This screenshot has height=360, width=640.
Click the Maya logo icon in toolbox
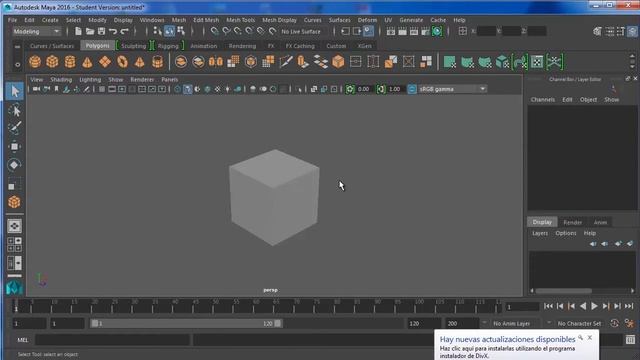(14, 288)
